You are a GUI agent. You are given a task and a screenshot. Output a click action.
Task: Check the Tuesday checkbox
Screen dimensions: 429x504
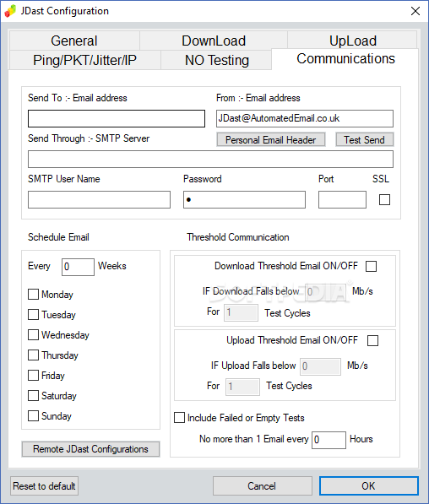click(33, 314)
